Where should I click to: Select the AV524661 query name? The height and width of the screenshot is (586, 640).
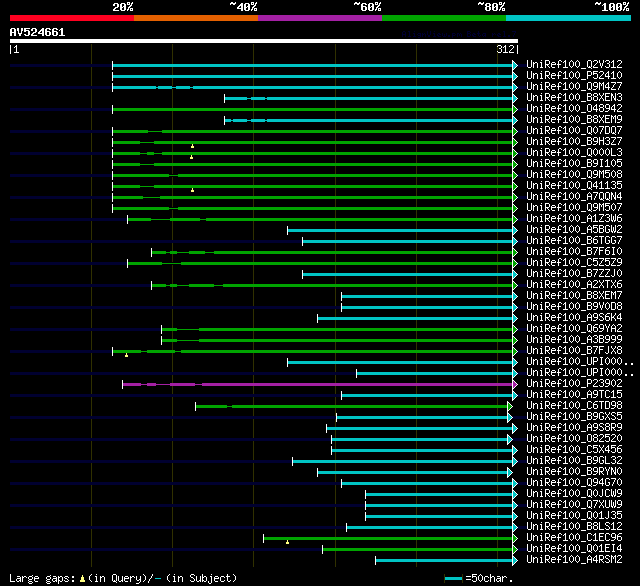38,32
